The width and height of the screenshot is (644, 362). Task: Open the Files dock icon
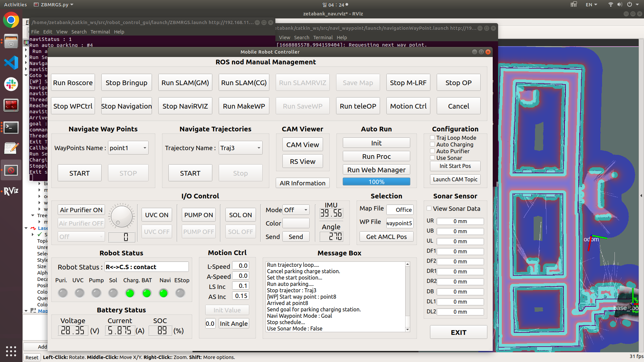click(11, 42)
